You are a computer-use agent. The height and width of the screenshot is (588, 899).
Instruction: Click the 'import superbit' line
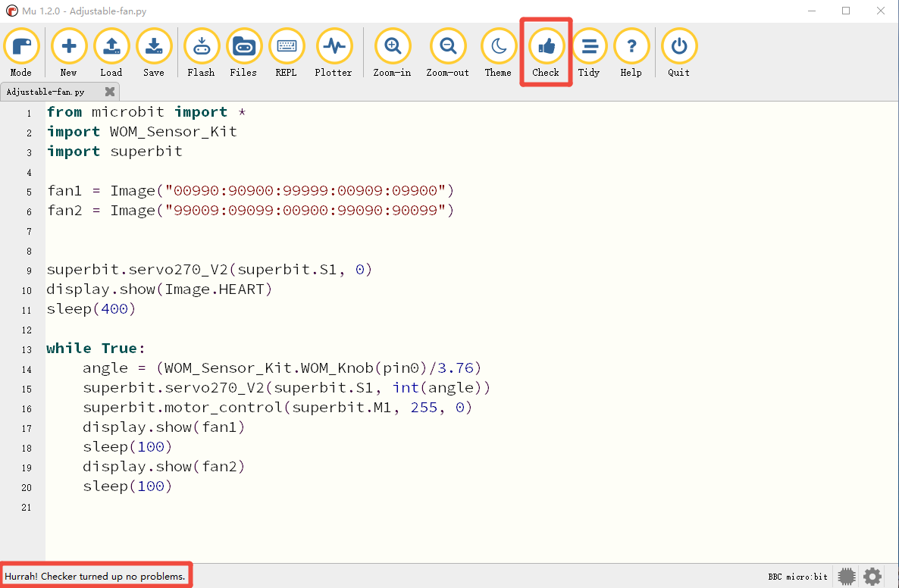tap(114, 152)
